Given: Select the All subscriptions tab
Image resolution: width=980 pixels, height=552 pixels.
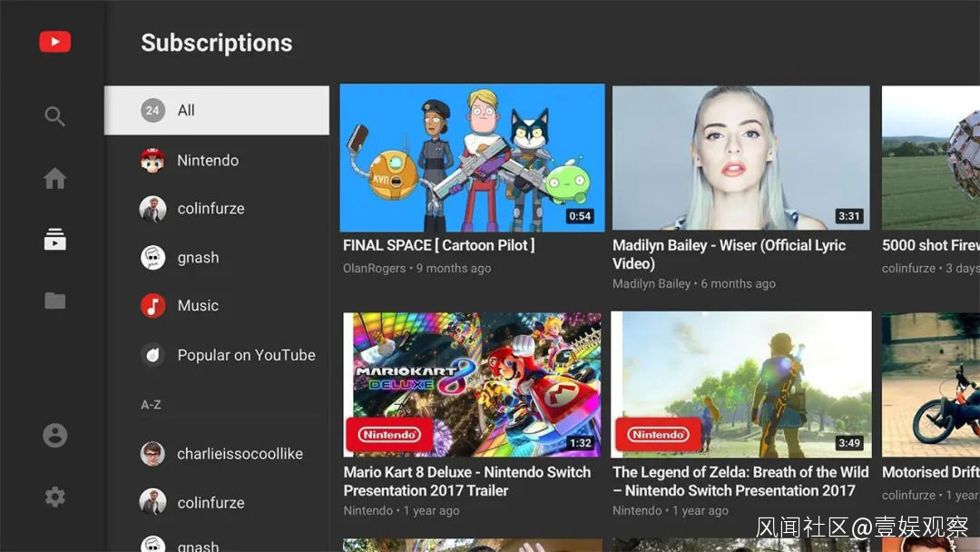Looking at the screenshot, I should pos(216,111).
